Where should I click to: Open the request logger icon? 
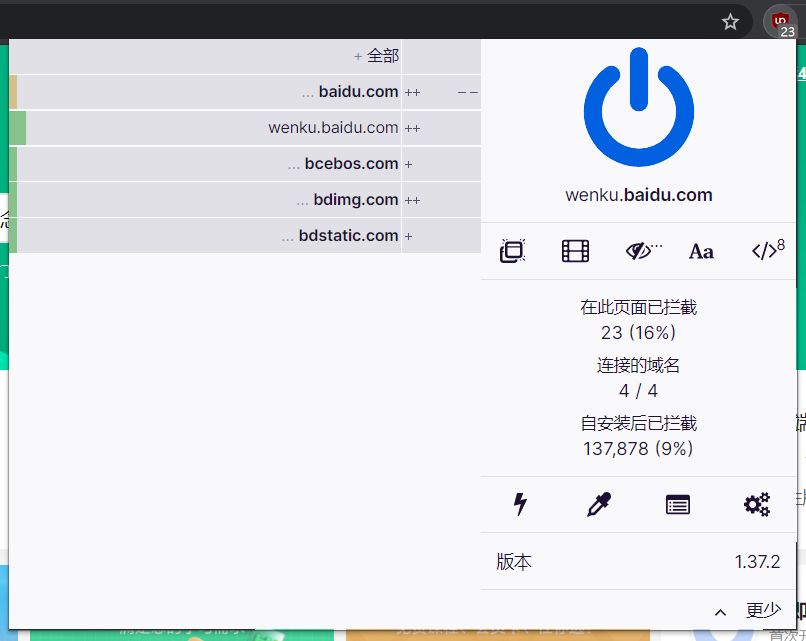pos(677,505)
